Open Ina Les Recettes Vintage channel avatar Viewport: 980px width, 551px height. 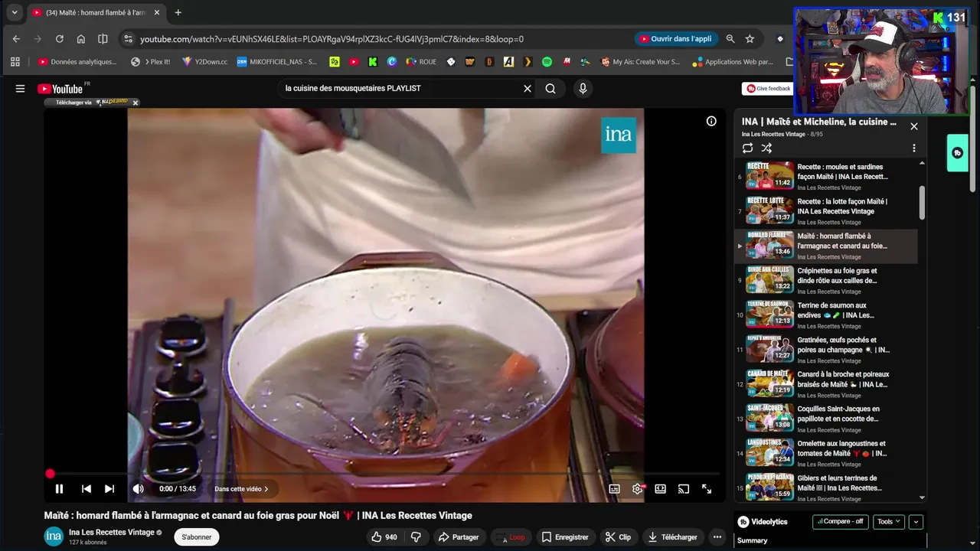click(54, 536)
